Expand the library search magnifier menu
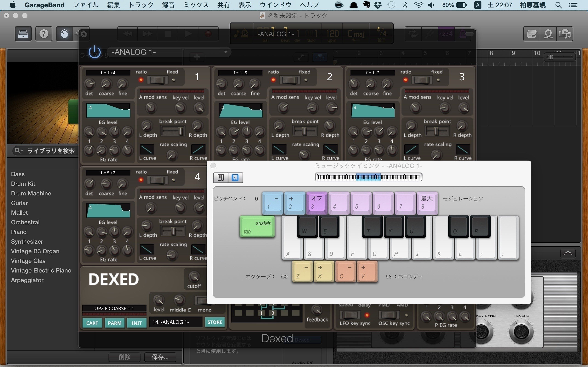The width and height of the screenshot is (588, 367). coord(18,151)
